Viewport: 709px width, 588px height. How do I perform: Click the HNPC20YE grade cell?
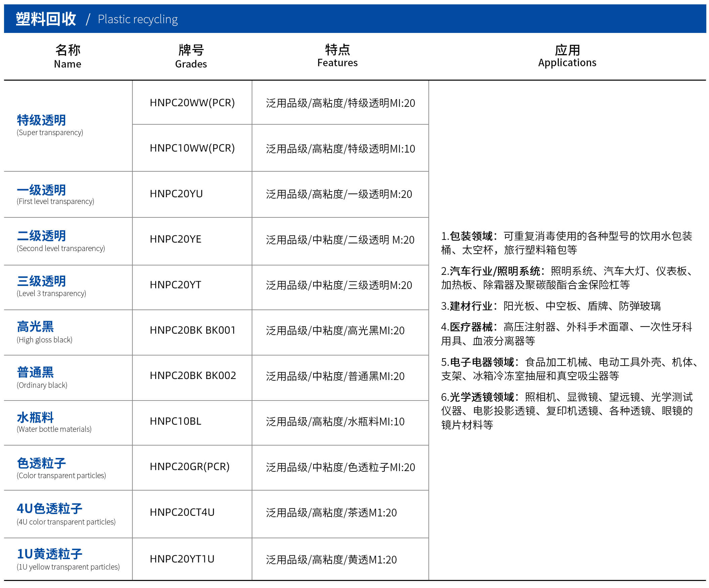coord(175,239)
